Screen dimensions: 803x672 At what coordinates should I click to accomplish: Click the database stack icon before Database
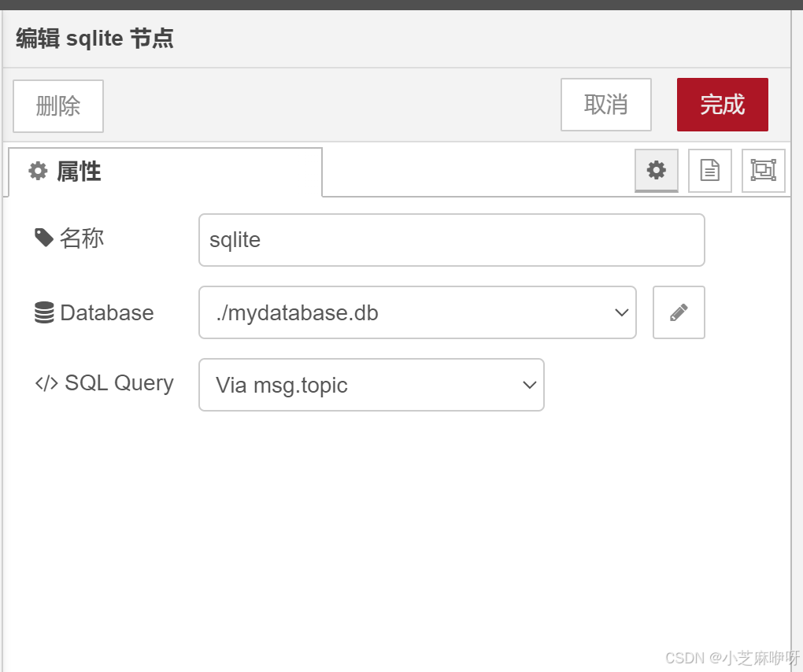(43, 312)
